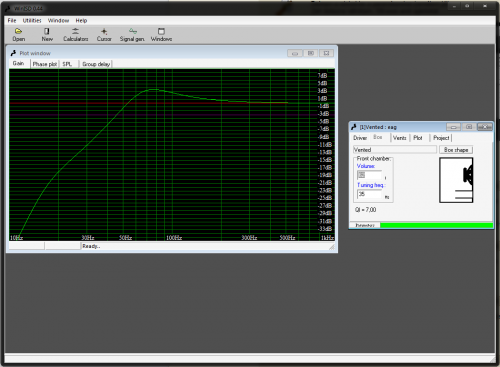This screenshot has width=500, height=367.
Task: Switch to the Gain tab
Action: point(19,63)
